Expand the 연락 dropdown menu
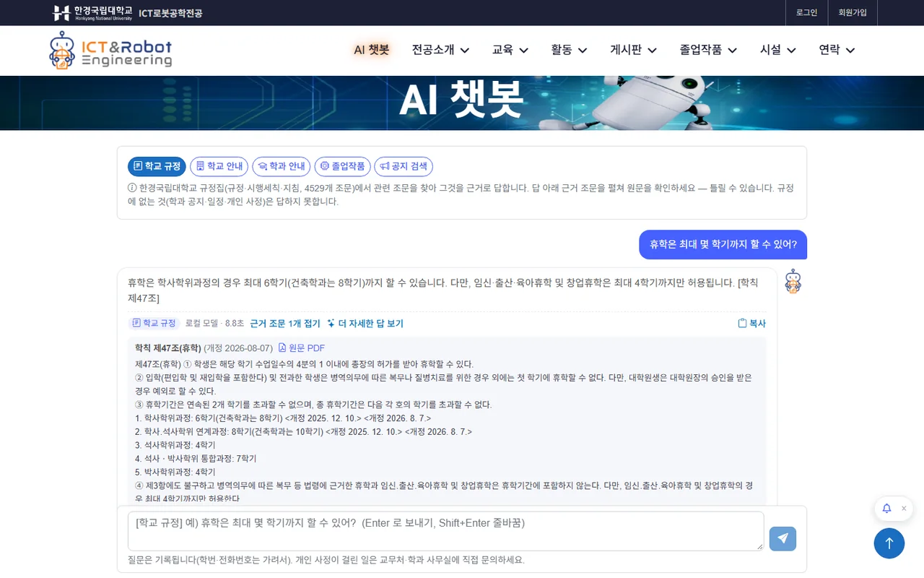This screenshot has width=924, height=578. tap(837, 50)
